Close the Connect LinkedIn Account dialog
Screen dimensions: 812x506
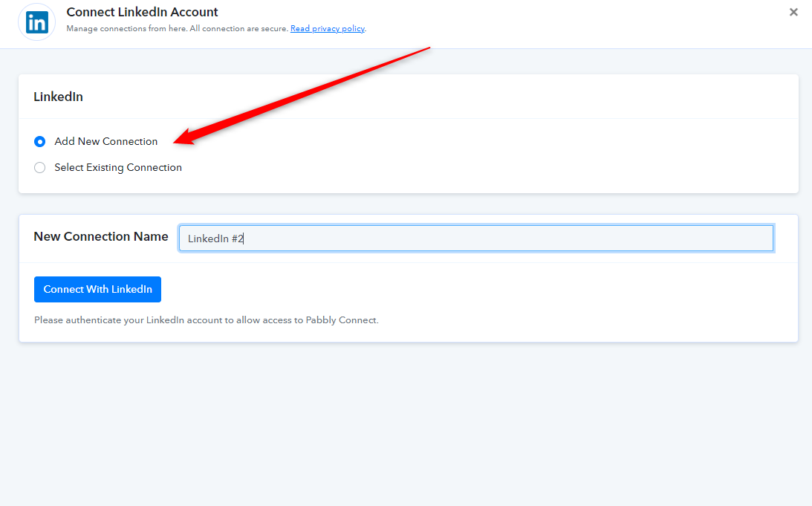(x=793, y=12)
